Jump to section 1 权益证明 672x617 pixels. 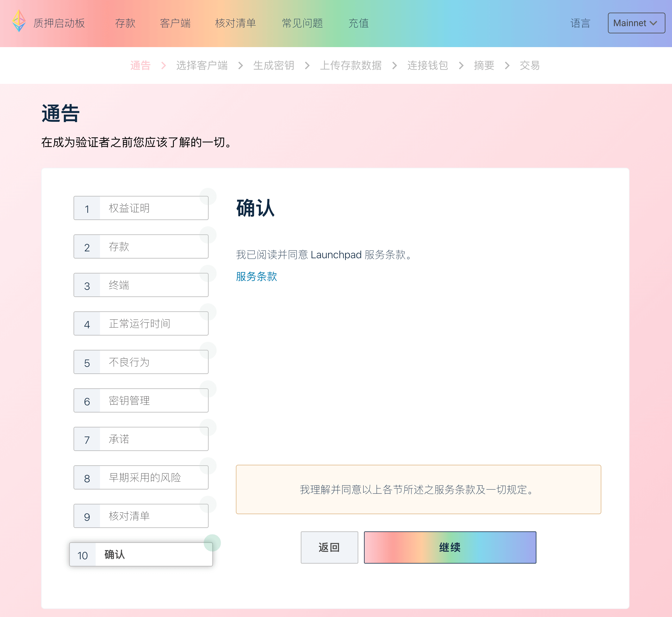coord(141,208)
